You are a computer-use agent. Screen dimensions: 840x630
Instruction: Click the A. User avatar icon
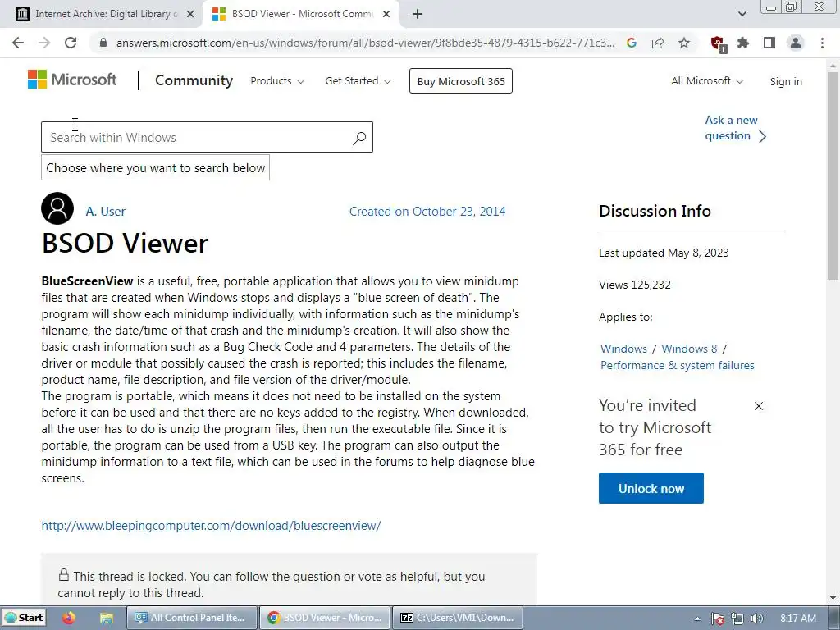57,208
